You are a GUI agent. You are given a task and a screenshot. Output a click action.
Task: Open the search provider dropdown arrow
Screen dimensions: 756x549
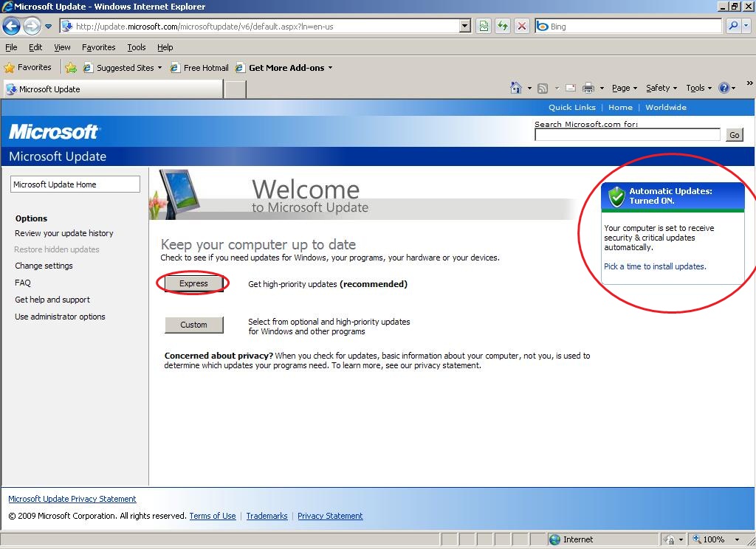(x=746, y=26)
